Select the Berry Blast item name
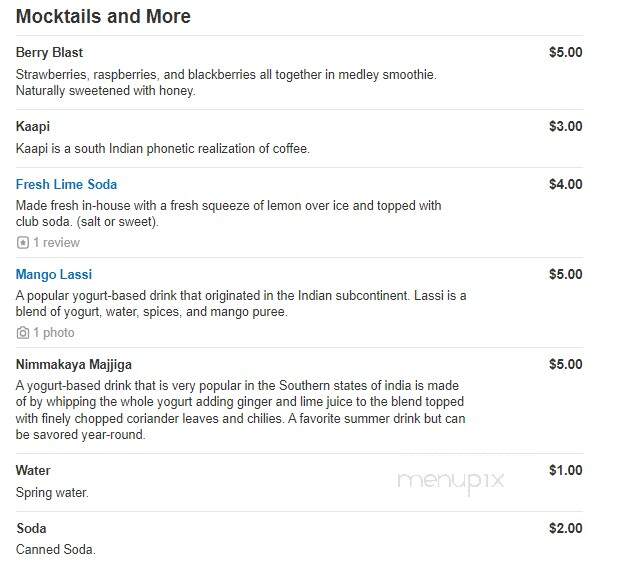Image resolution: width=630 pixels, height=563 pixels. pos(49,53)
